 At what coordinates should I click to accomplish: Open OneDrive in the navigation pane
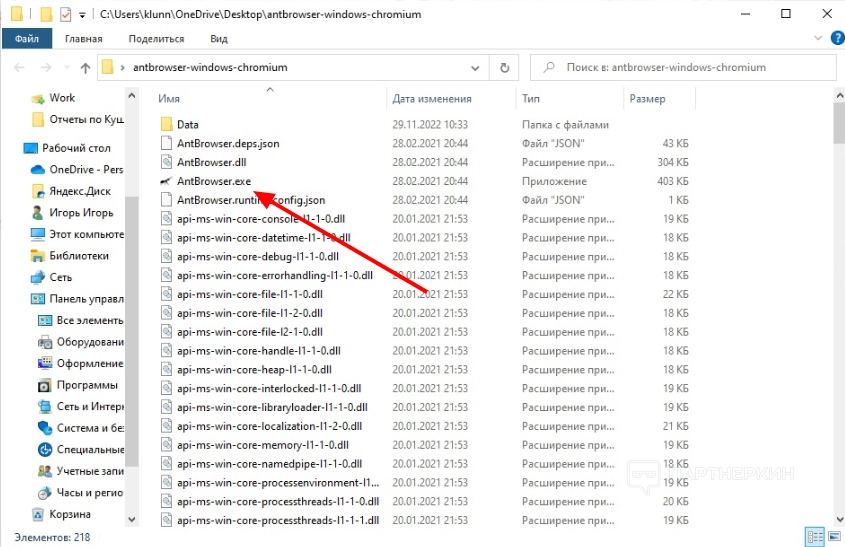[85, 169]
